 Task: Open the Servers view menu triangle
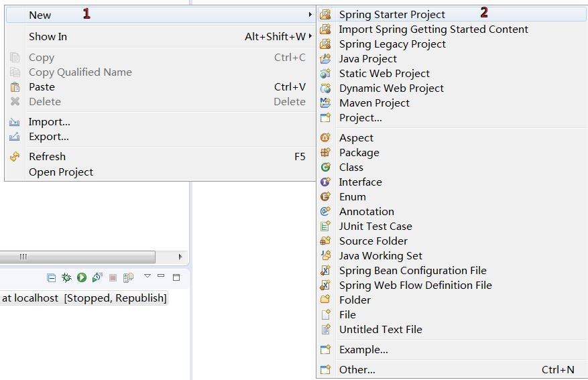pos(148,276)
